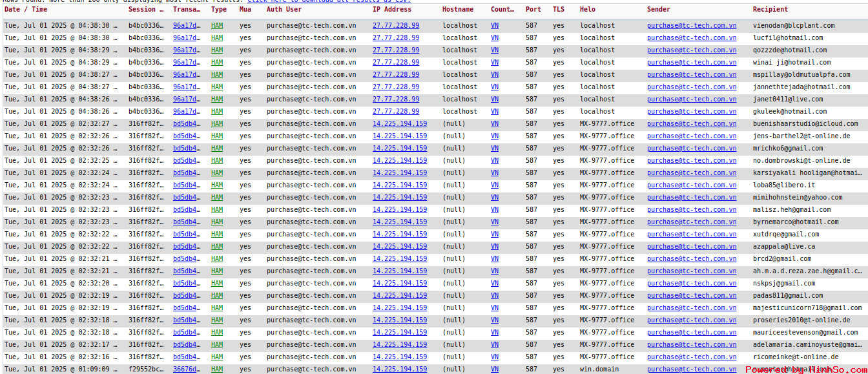Click localhost hostname in janet0411@live.com row
Viewport: 868px width, 374px height.
[x=460, y=99]
